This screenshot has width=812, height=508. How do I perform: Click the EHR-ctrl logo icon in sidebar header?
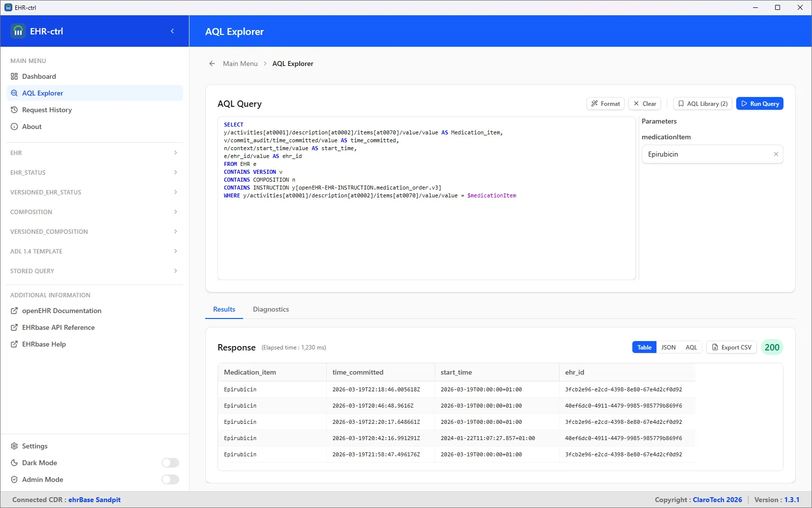click(x=18, y=31)
